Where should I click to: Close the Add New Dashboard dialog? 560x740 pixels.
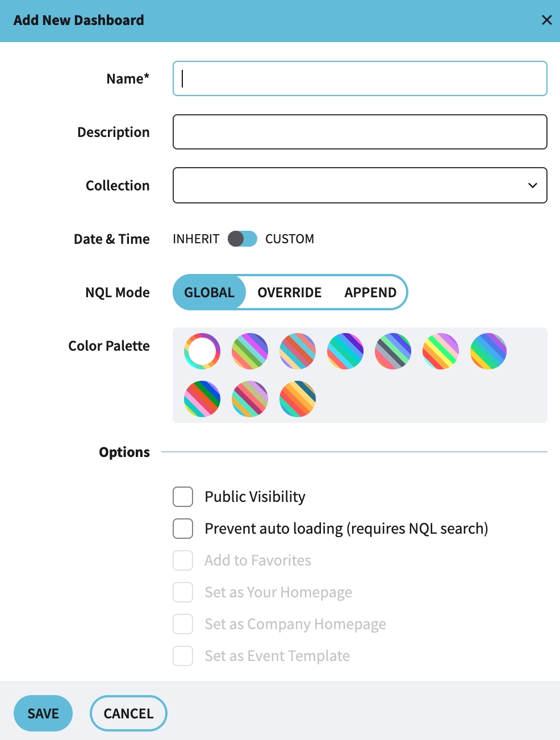coord(547,20)
